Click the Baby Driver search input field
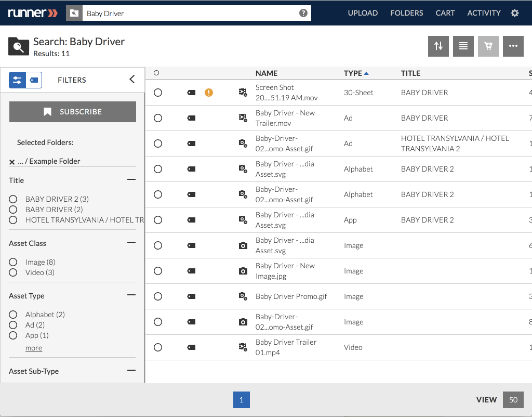The image size is (532, 417). pyautogui.click(x=197, y=13)
